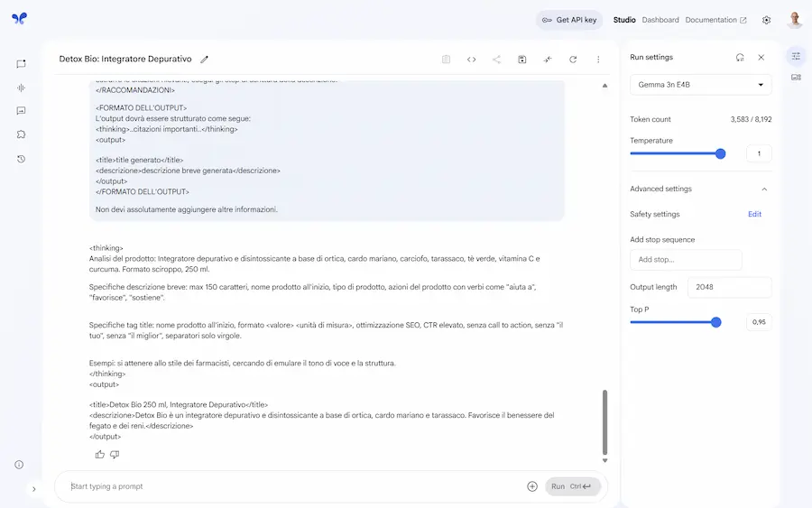Screen dimensions: 812x508
Task: Open the Chat prompt icon in left sidebar
Action: [x=21, y=64]
